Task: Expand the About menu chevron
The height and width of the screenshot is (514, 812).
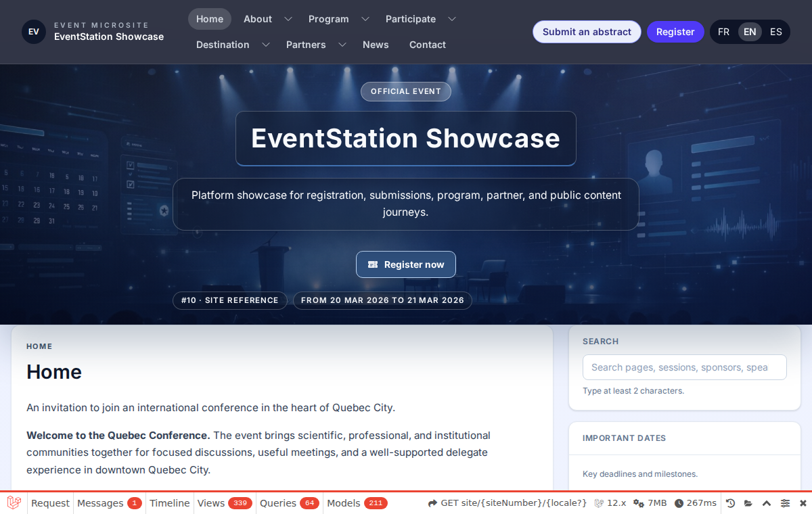Action: 288,19
